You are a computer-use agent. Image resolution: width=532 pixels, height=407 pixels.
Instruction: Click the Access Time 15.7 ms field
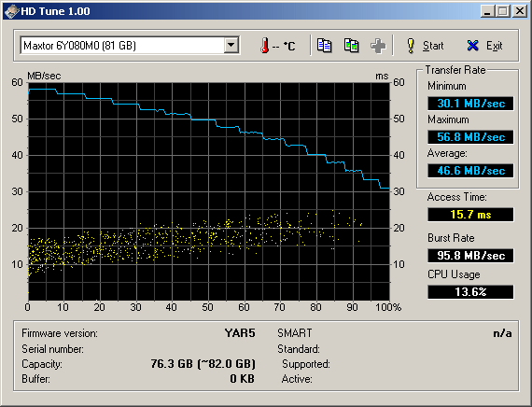(470, 215)
